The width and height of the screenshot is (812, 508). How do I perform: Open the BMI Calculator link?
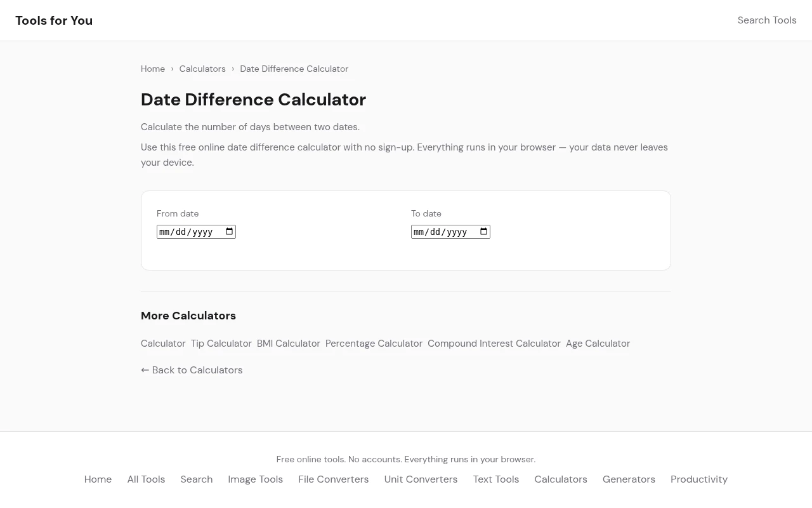[288, 344]
